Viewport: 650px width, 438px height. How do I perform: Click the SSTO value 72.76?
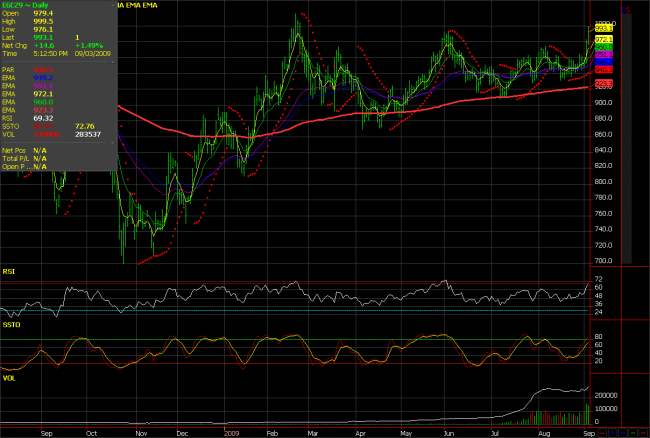tap(85, 126)
